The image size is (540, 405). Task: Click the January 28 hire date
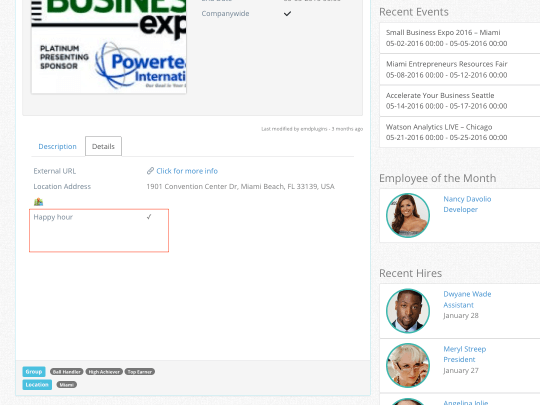coord(461,315)
